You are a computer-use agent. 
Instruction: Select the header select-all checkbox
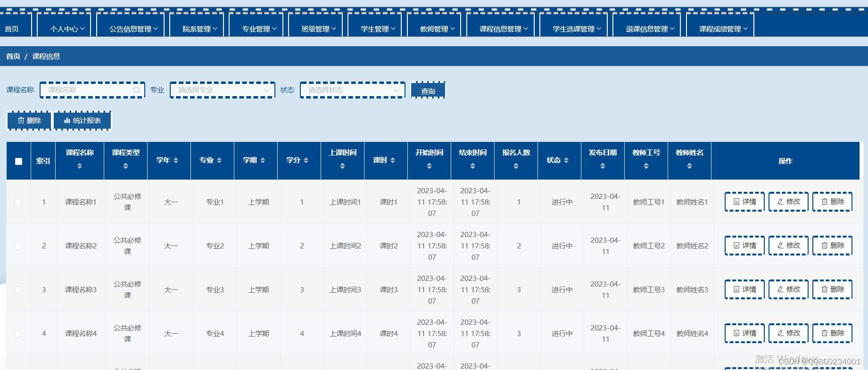click(19, 161)
